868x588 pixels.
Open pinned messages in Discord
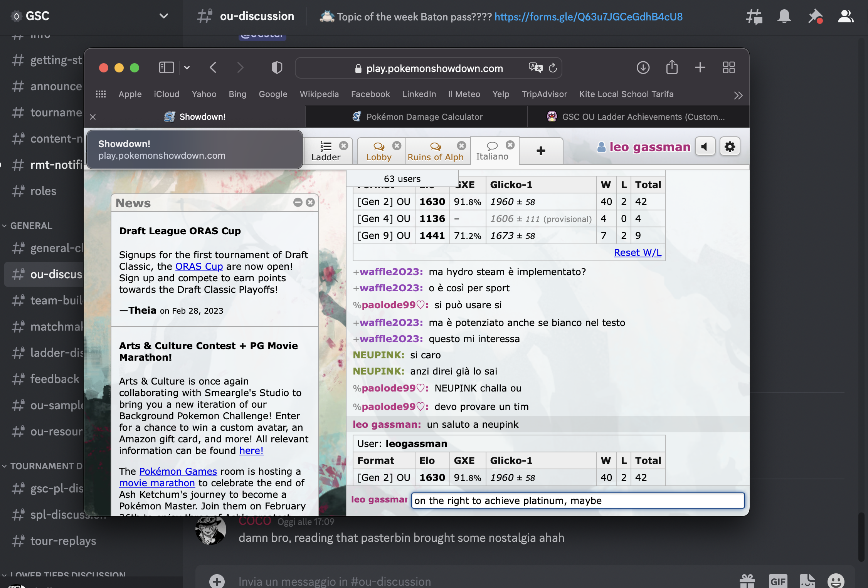click(815, 16)
